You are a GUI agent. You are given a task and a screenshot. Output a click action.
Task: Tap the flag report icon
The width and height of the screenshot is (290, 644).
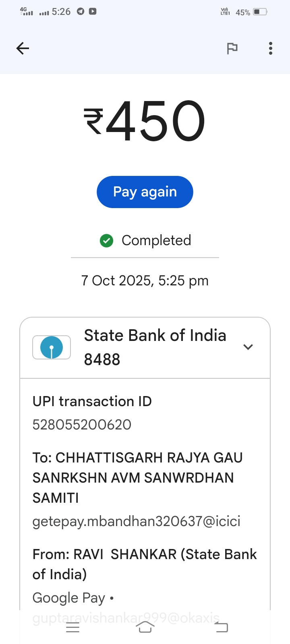232,48
